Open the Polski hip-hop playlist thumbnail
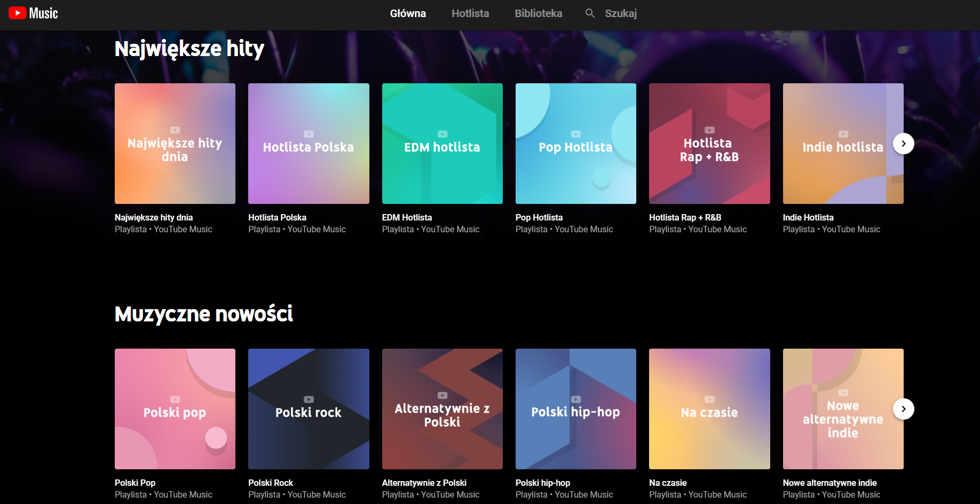 click(576, 409)
